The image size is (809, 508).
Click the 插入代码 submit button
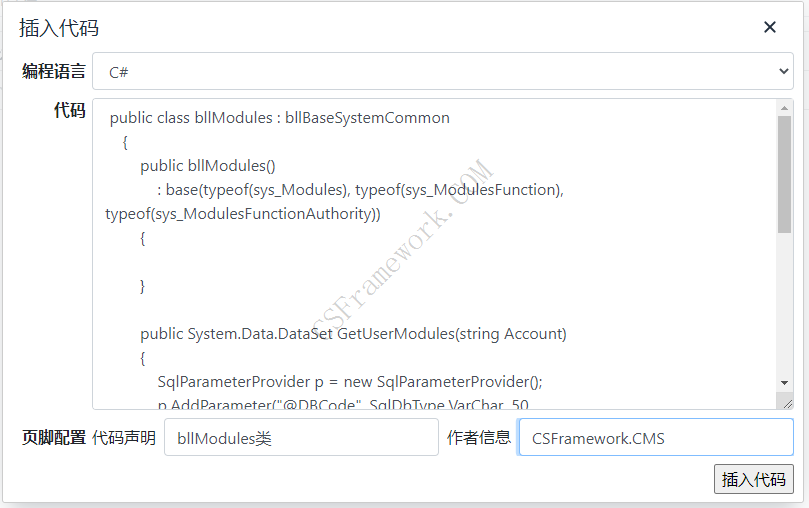(754, 479)
